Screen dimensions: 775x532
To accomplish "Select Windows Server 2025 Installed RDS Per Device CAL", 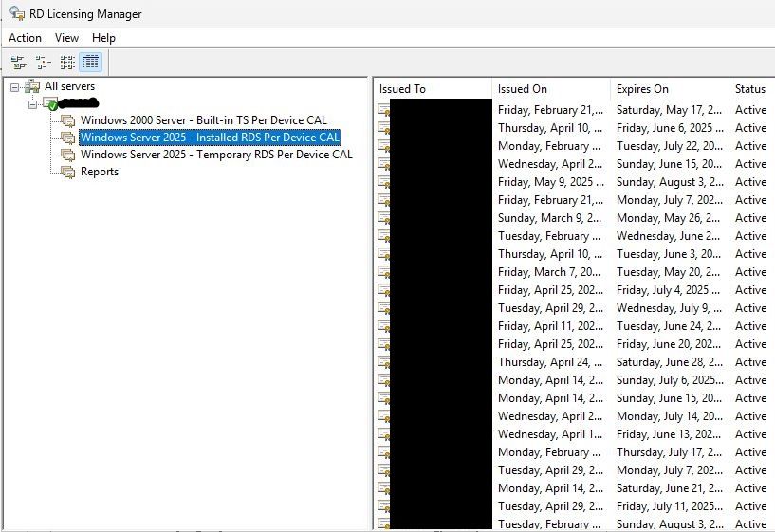I will [x=210, y=138].
